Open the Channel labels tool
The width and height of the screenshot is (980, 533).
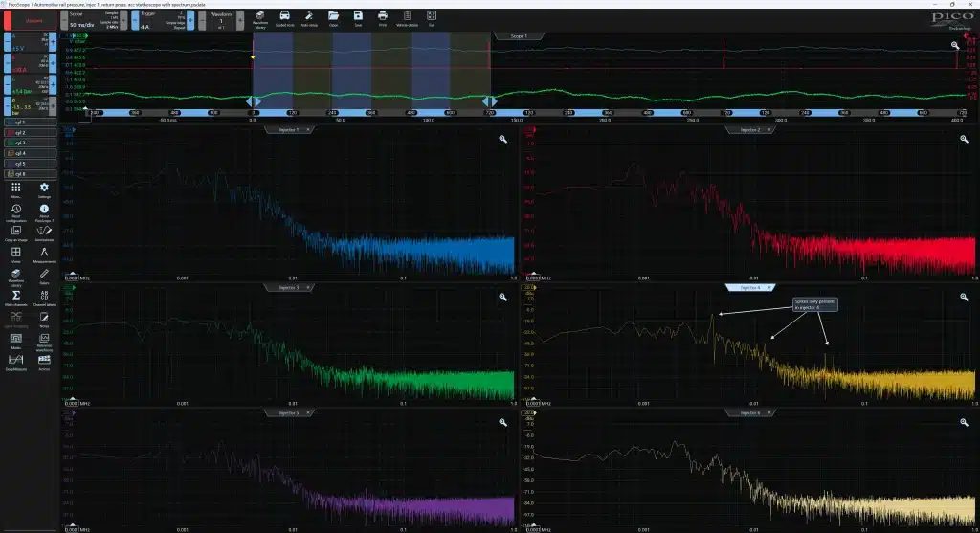point(44,298)
